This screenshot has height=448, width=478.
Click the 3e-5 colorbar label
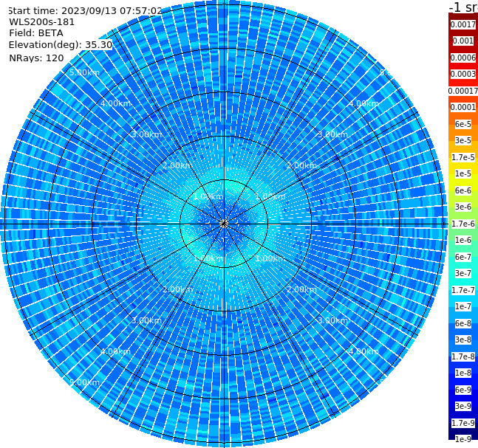463,140
